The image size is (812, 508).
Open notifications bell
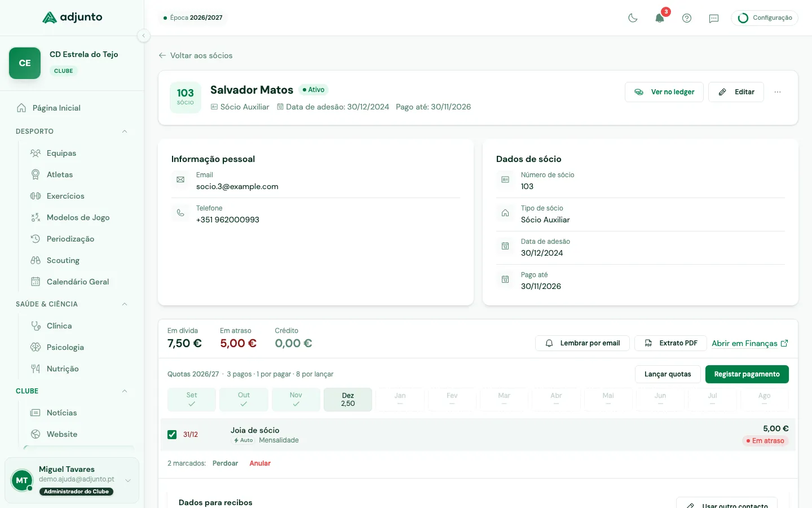pyautogui.click(x=660, y=18)
